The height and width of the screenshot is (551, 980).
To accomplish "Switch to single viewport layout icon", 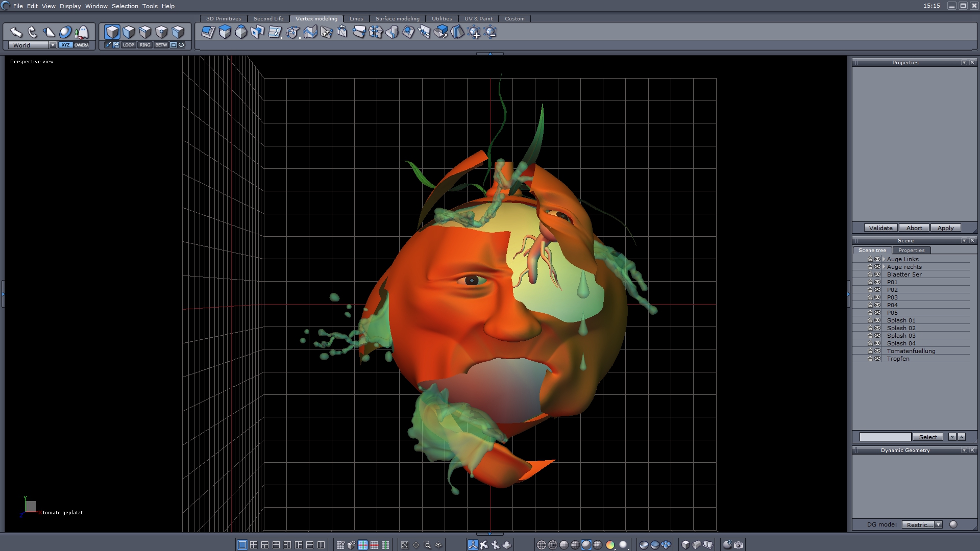I will pos(242,545).
